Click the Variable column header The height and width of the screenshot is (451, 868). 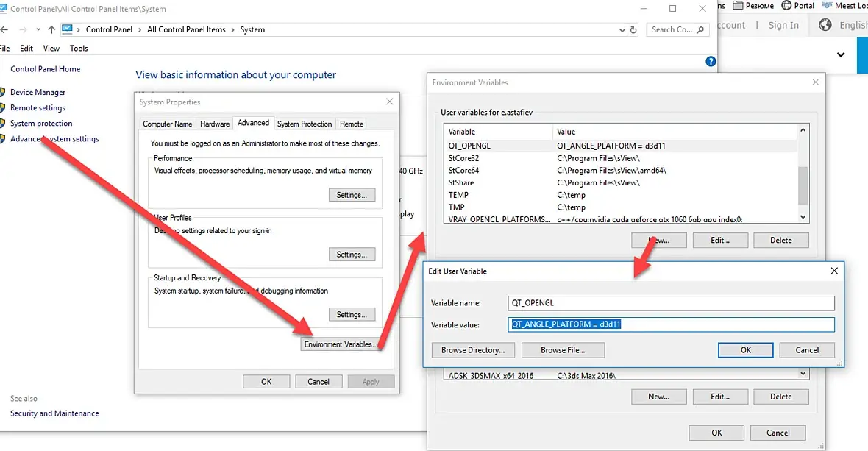(x=498, y=132)
